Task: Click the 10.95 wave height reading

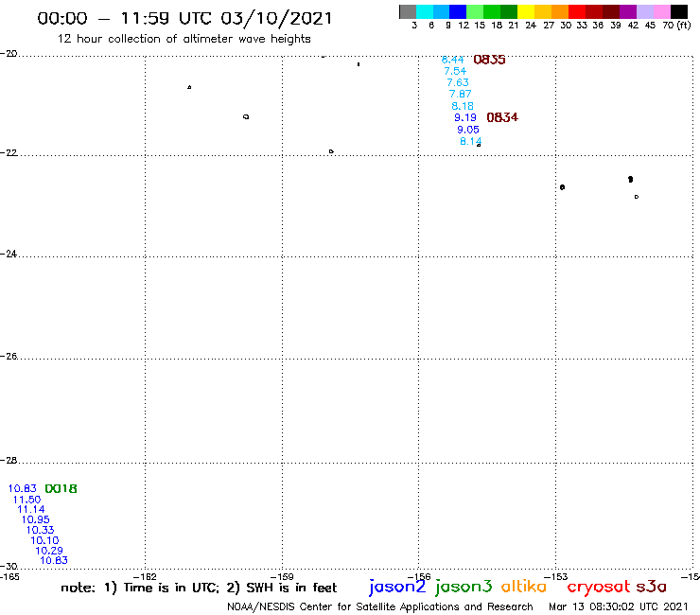Action: pyautogui.click(x=36, y=519)
